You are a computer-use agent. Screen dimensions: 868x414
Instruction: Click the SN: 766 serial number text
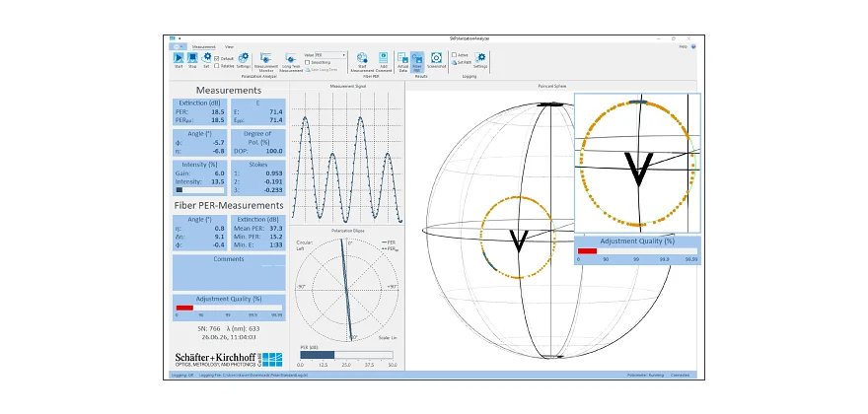[209, 328]
